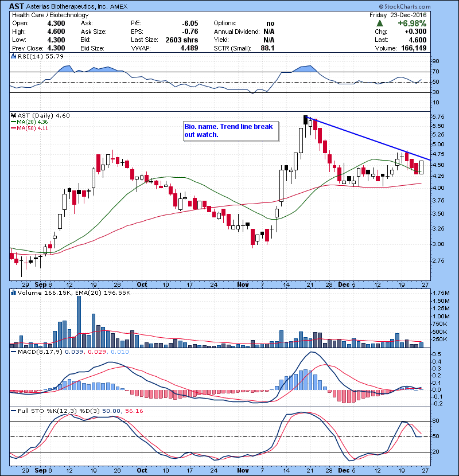Click the 2.75 price axis label

[x=438, y=260]
